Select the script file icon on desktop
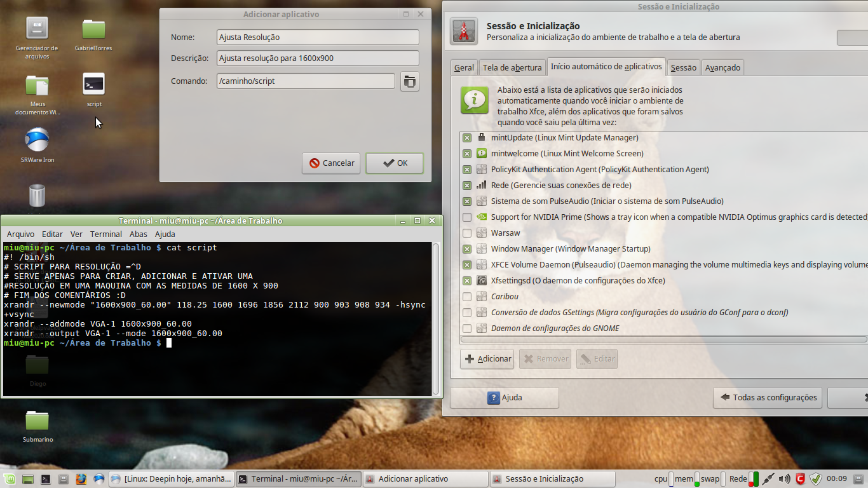 click(x=94, y=84)
